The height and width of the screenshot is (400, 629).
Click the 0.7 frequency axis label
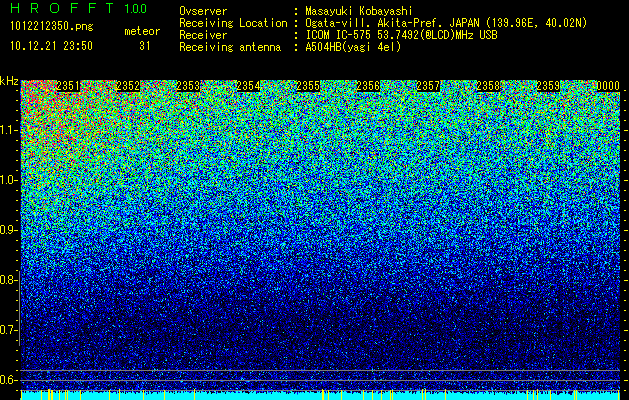(x=9, y=330)
